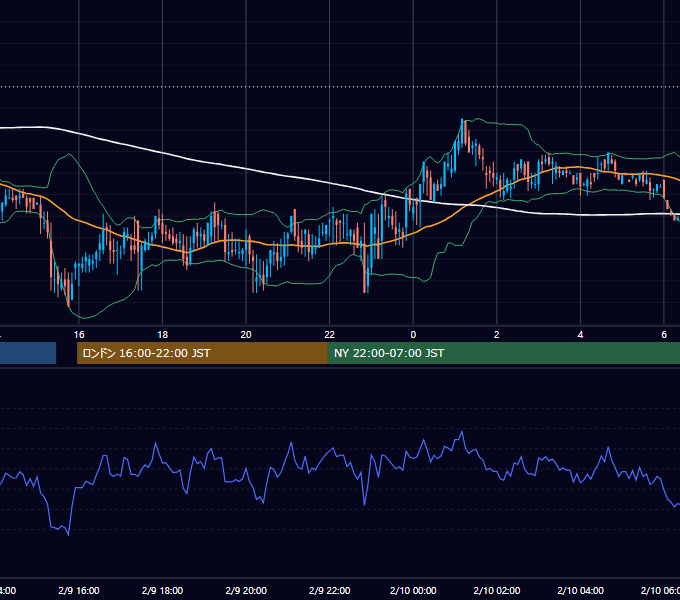The width and height of the screenshot is (680, 600).
Task: Click the '16' hour label on price chart axis
Action: pos(79,335)
